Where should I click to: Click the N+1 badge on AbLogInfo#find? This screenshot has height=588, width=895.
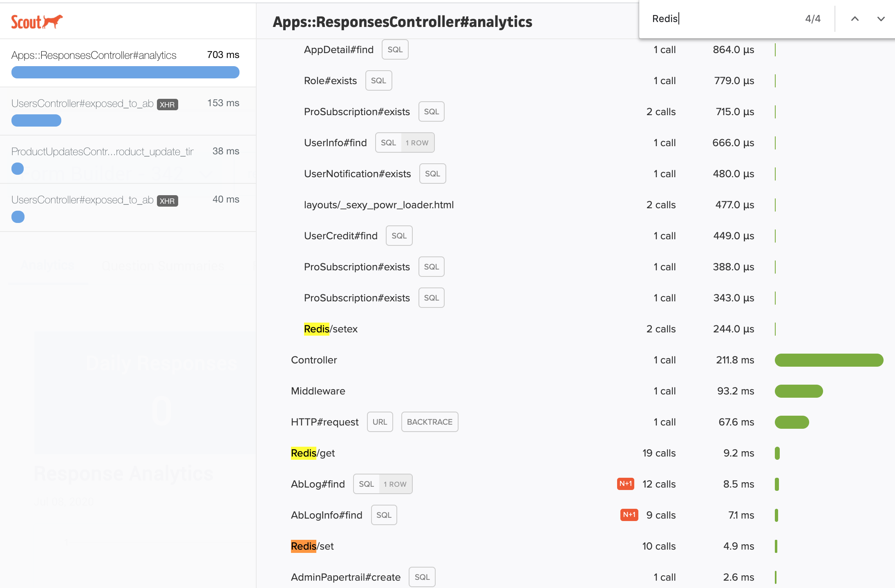pyautogui.click(x=629, y=515)
